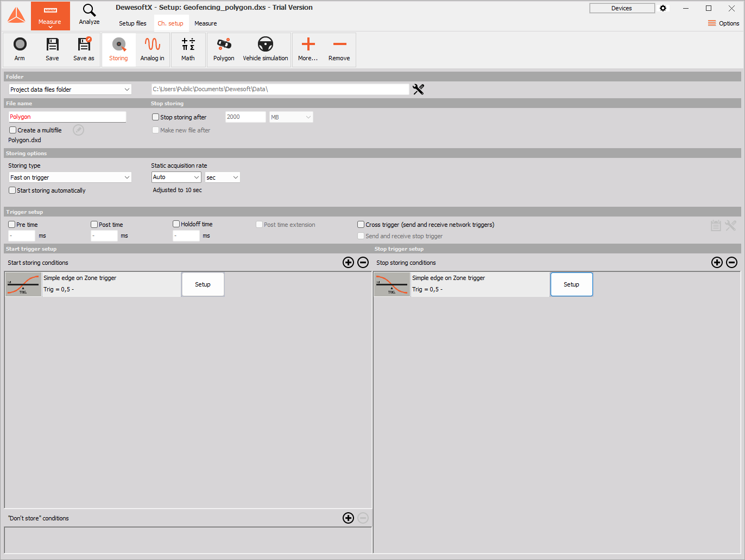This screenshot has width=745, height=560.
Task: Add a stop storing condition
Action: tap(717, 263)
